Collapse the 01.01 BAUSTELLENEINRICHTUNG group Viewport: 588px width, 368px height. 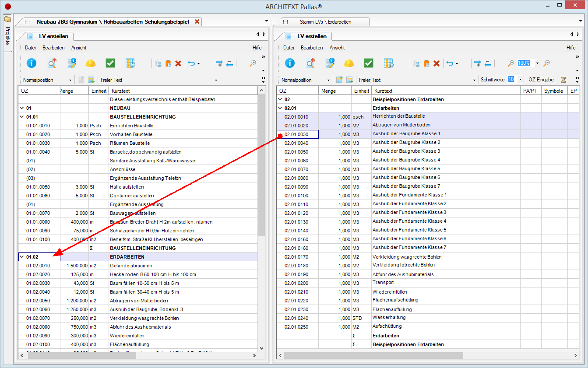21,117
